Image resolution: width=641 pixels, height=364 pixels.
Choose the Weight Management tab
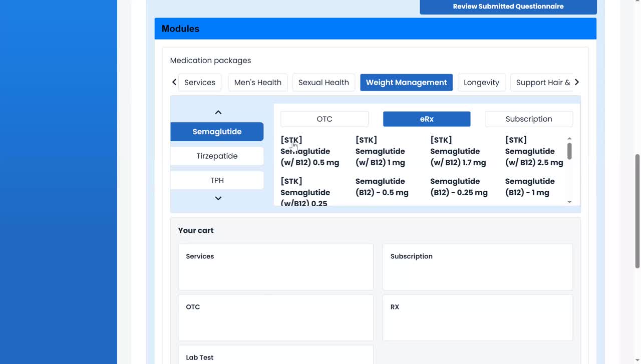pyautogui.click(x=406, y=83)
